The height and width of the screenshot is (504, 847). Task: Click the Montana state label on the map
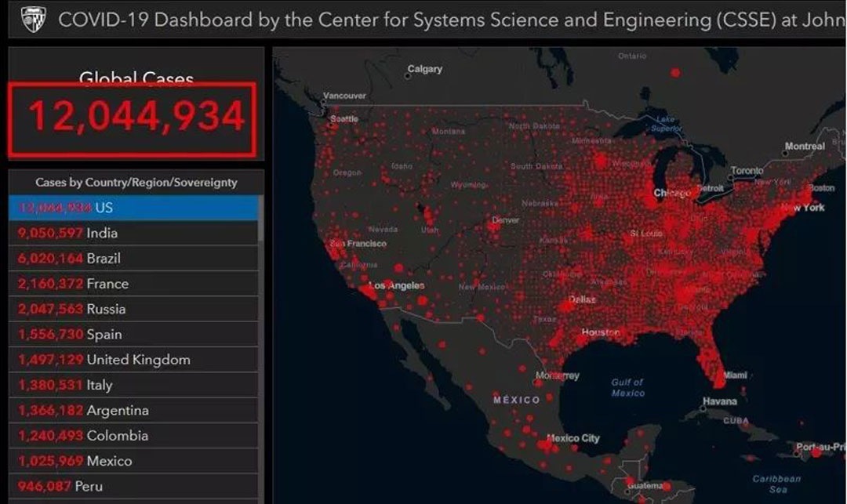[x=449, y=132]
